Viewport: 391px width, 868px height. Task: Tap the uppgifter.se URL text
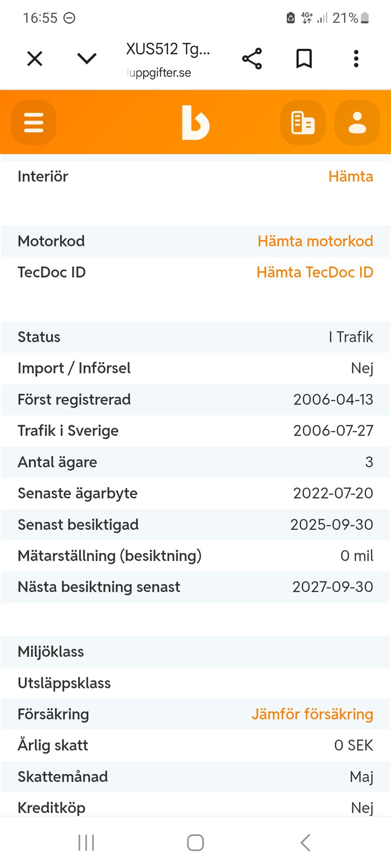tap(159, 72)
